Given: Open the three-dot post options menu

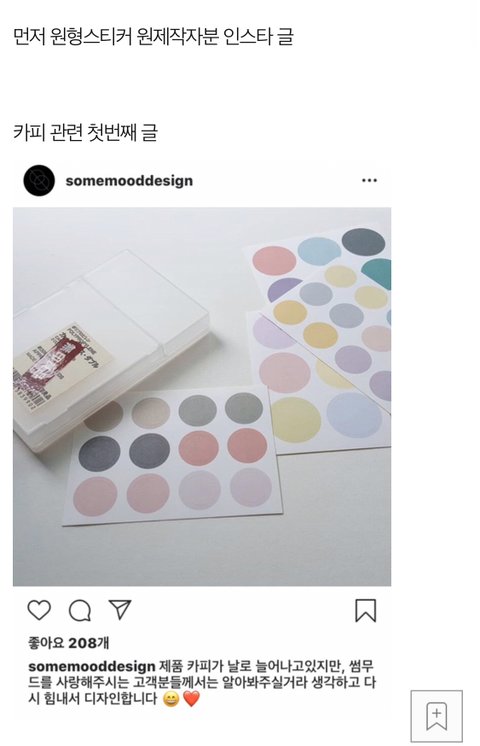Looking at the screenshot, I should pos(369,180).
